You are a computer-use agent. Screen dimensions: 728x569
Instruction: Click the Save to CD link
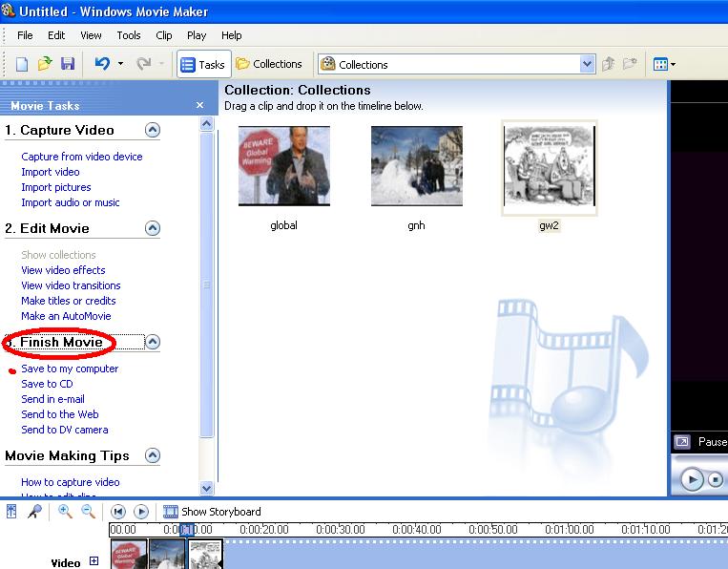point(47,384)
